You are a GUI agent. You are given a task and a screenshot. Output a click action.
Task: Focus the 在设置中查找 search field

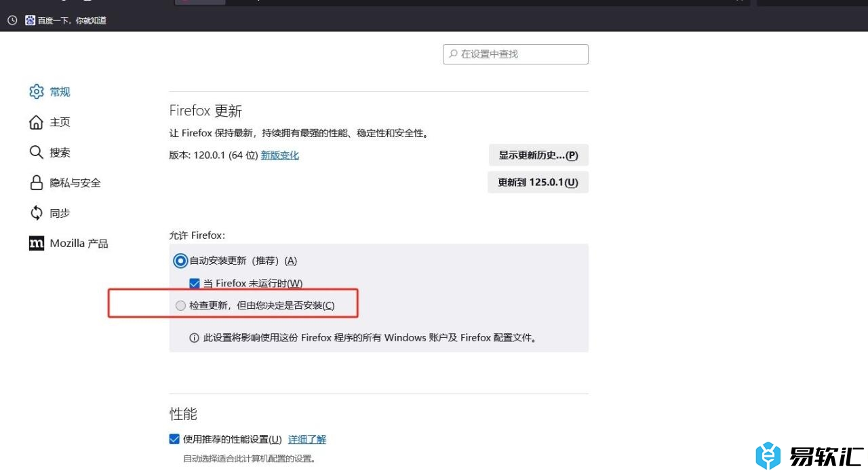click(x=515, y=54)
